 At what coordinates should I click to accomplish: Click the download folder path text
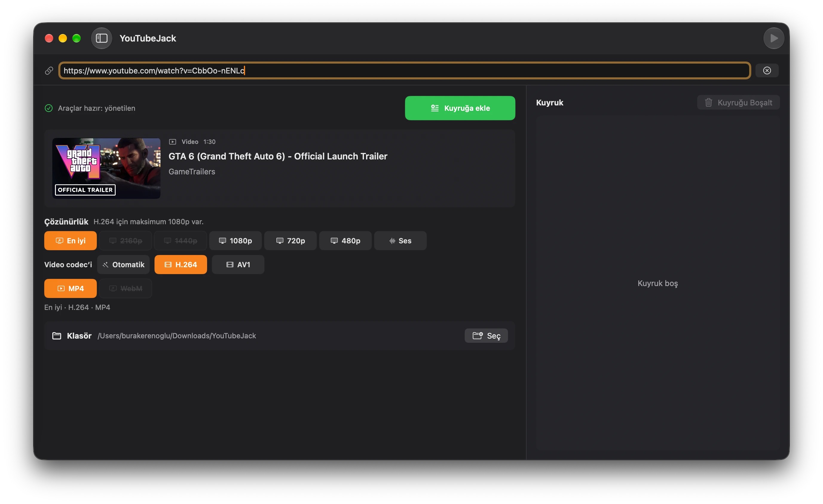(177, 336)
